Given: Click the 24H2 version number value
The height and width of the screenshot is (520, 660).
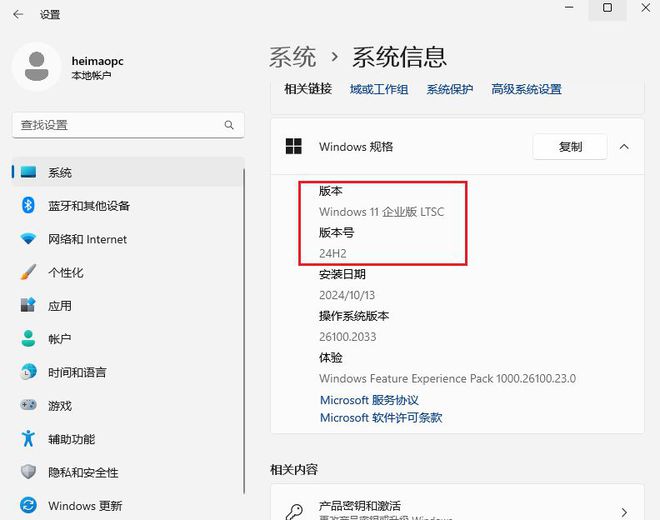Looking at the screenshot, I should click(333, 253).
